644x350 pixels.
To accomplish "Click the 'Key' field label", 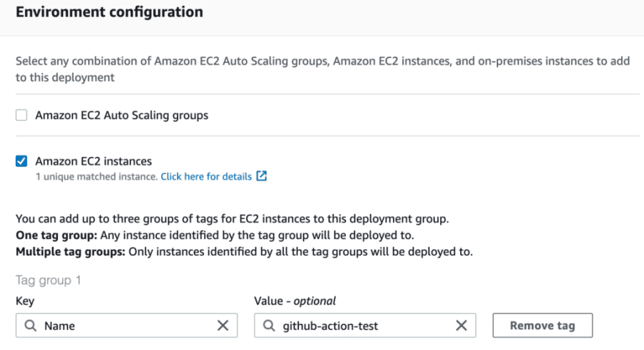I will [x=25, y=301].
